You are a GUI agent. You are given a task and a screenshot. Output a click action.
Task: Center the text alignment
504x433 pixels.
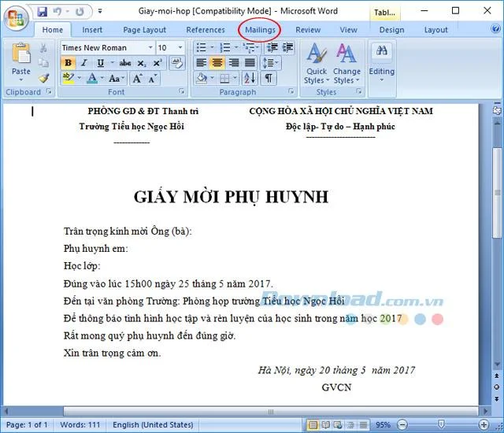217,63
